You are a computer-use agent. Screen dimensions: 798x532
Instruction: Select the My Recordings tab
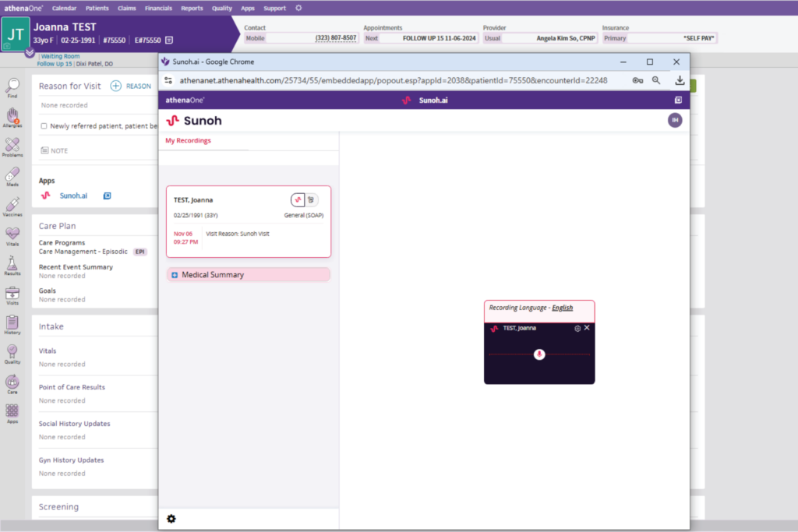[188, 140]
